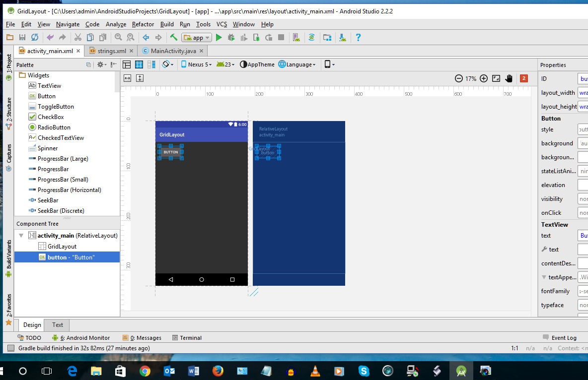Activate the pan tool in the preview
The height and width of the screenshot is (380, 588).
509,78
